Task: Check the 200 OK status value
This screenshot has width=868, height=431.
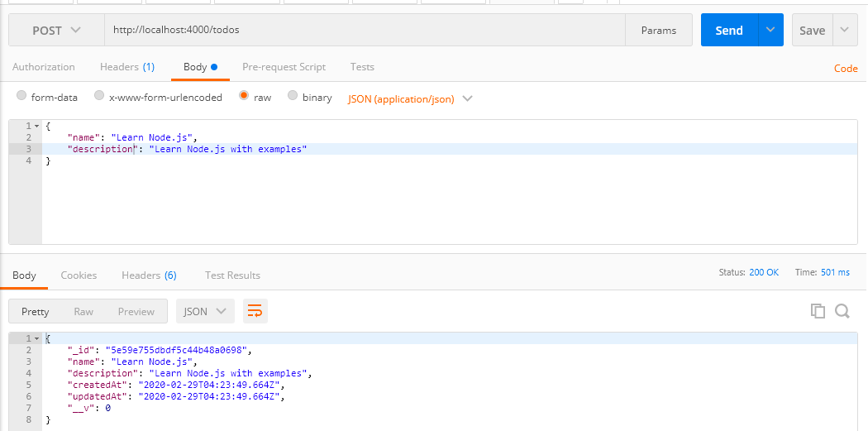Action: pos(764,272)
